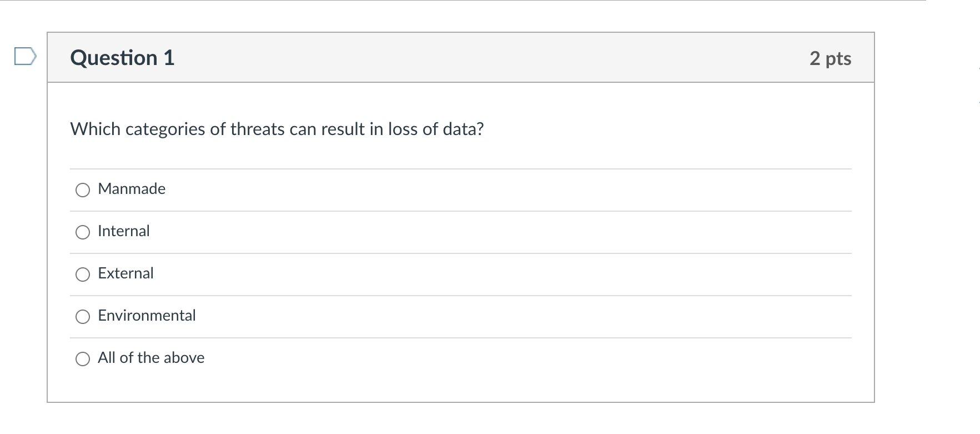Click the Manmade answer label text
980x434 pixels.
pos(132,189)
